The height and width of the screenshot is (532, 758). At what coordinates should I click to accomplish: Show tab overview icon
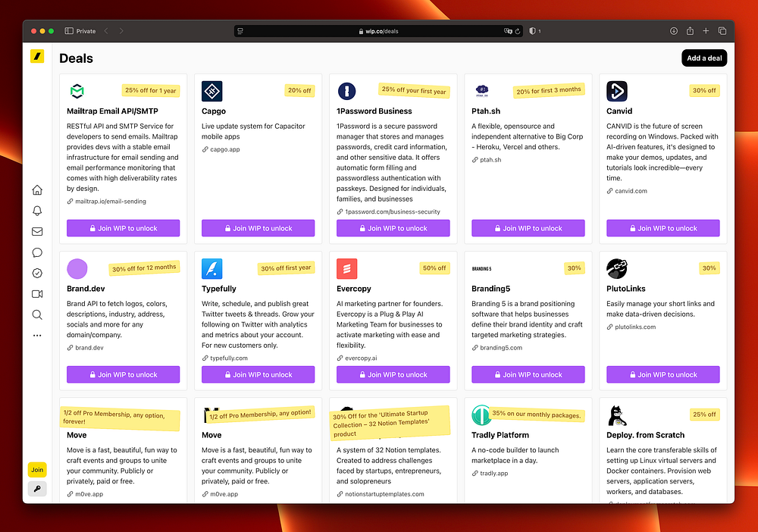click(x=722, y=31)
